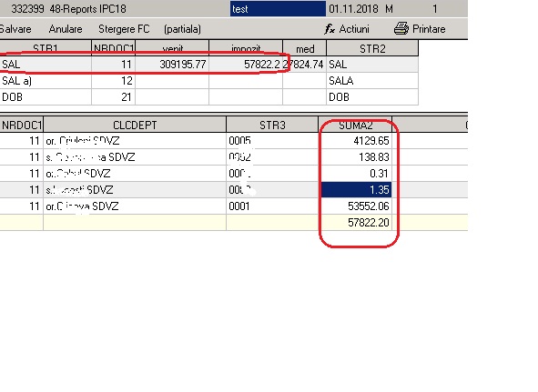This screenshot has width=538, height=392.
Task: Select the 'SAL a)' row
Action: (209, 81)
